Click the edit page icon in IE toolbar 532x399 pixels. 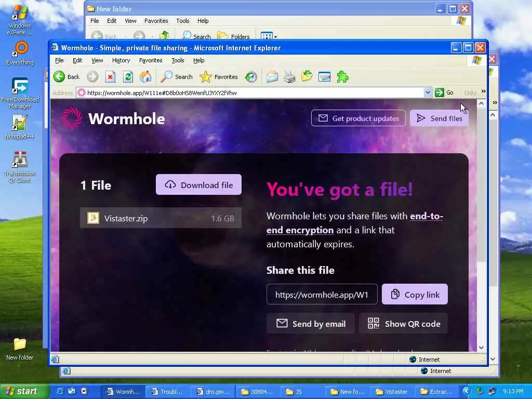tap(325, 77)
